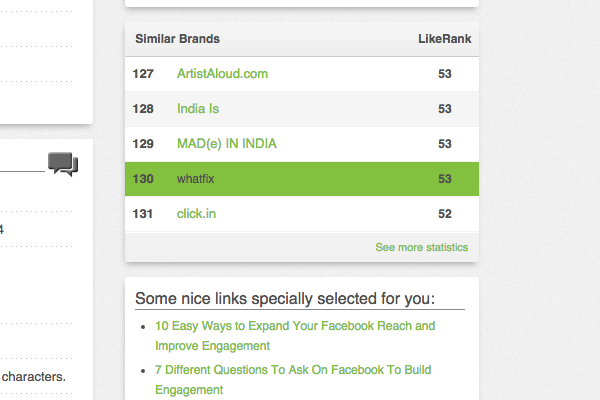
Task: Click the Improve Engagement link text
Action: tap(212, 346)
